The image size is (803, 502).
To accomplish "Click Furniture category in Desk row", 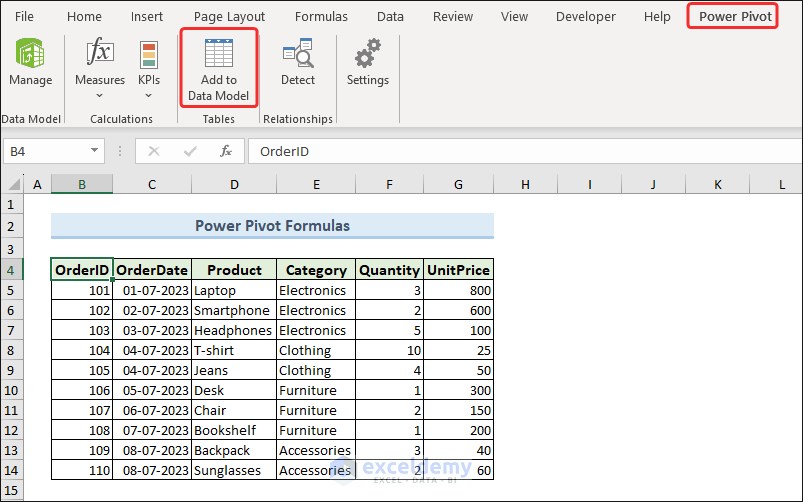I will 316,390.
